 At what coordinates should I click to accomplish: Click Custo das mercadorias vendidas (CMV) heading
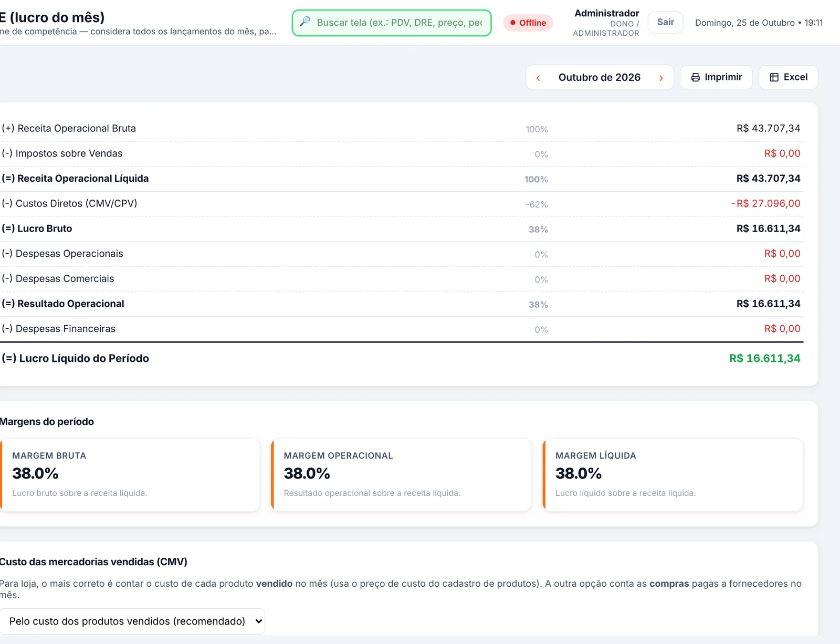(x=93, y=562)
